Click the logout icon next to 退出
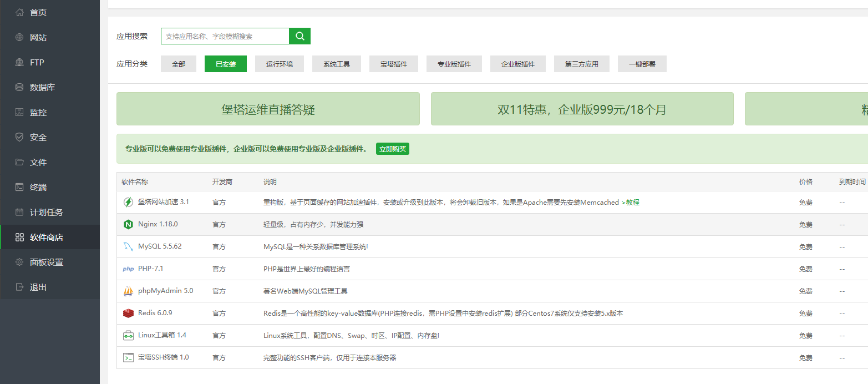 click(x=19, y=287)
